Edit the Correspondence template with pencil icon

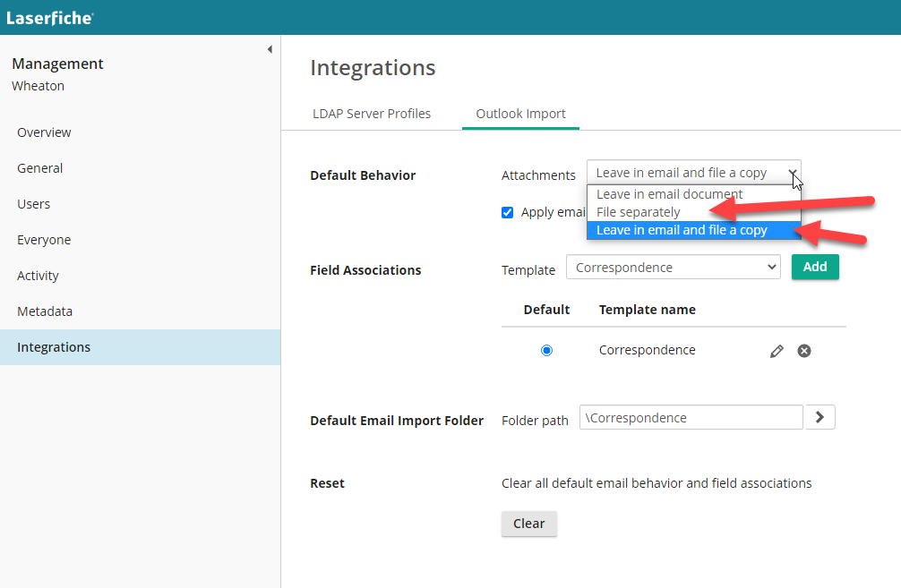[x=777, y=351]
